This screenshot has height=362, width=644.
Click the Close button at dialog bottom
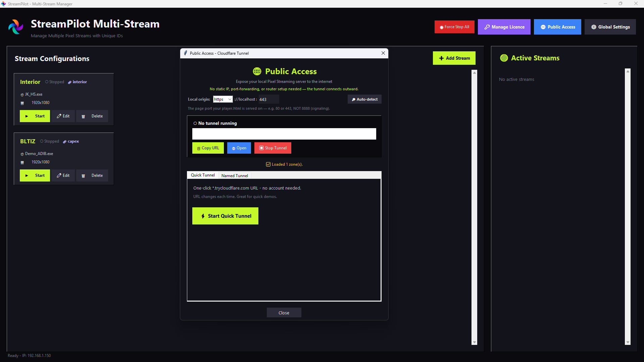pyautogui.click(x=284, y=313)
